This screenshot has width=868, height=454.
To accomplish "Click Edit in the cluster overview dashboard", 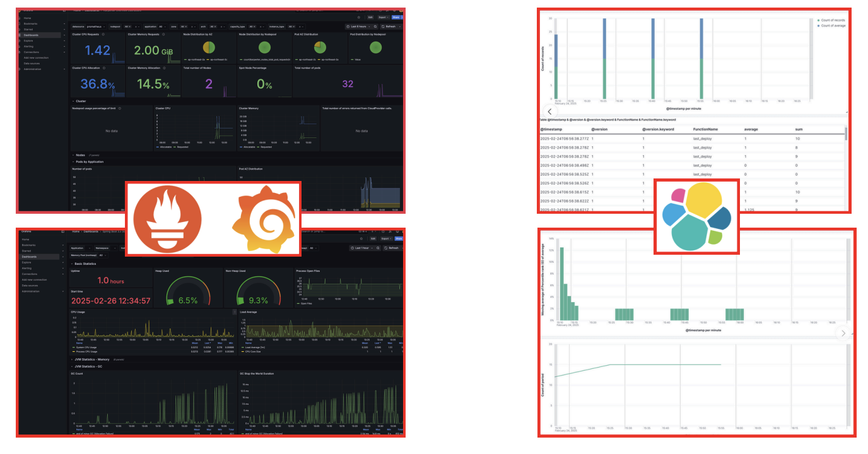I will (370, 17).
